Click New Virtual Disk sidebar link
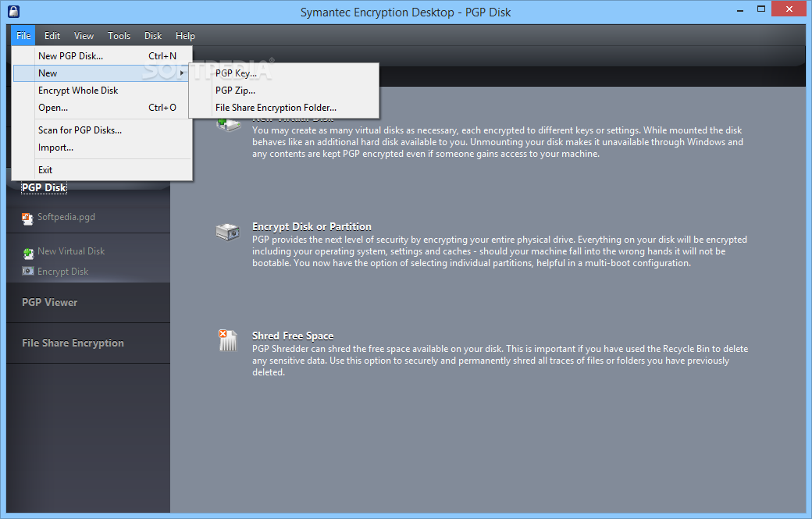The height and width of the screenshot is (519, 812). click(x=71, y=251)
